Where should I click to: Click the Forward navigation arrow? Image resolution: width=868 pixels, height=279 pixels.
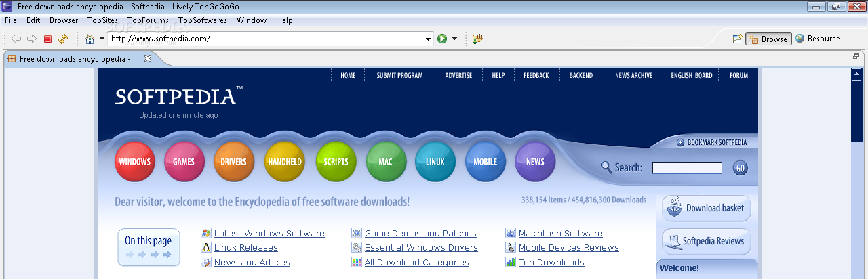coord(32,39)
